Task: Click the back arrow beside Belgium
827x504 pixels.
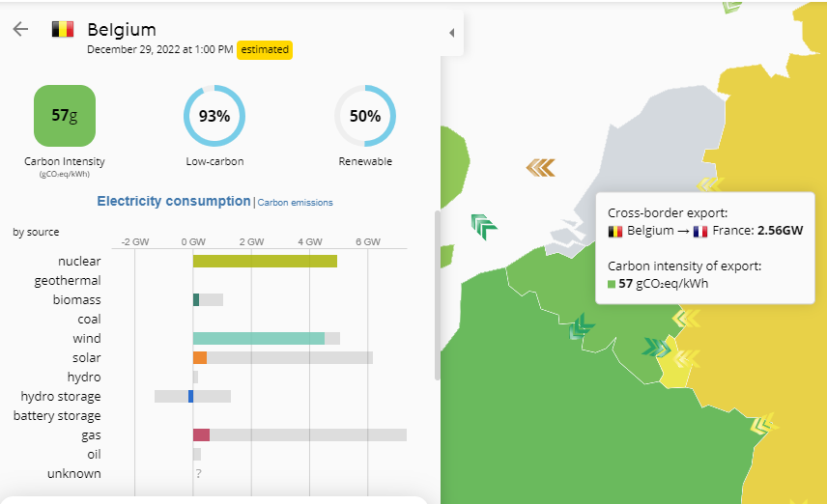Action: [20, 29]
